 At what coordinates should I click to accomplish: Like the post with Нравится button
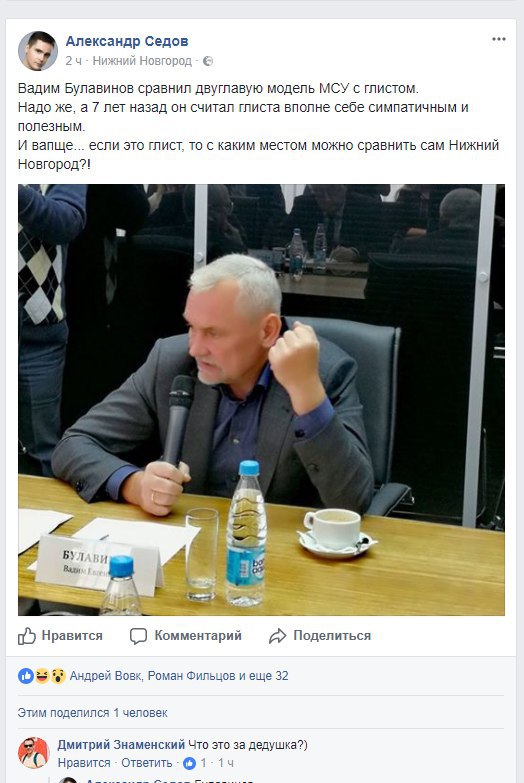(60, 636)
